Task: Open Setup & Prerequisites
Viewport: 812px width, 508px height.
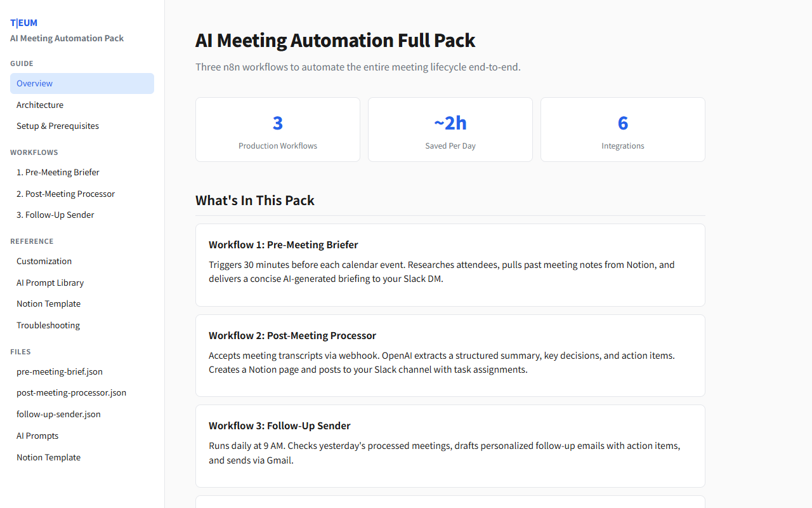Action: (57, 126)
